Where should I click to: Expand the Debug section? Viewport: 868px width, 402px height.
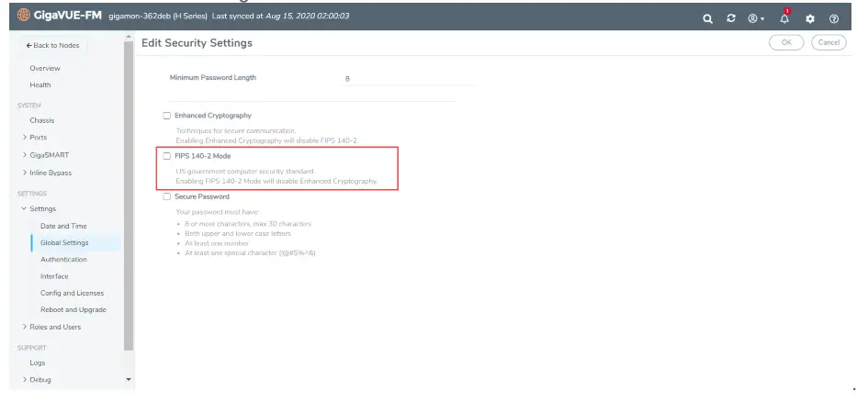25,379
